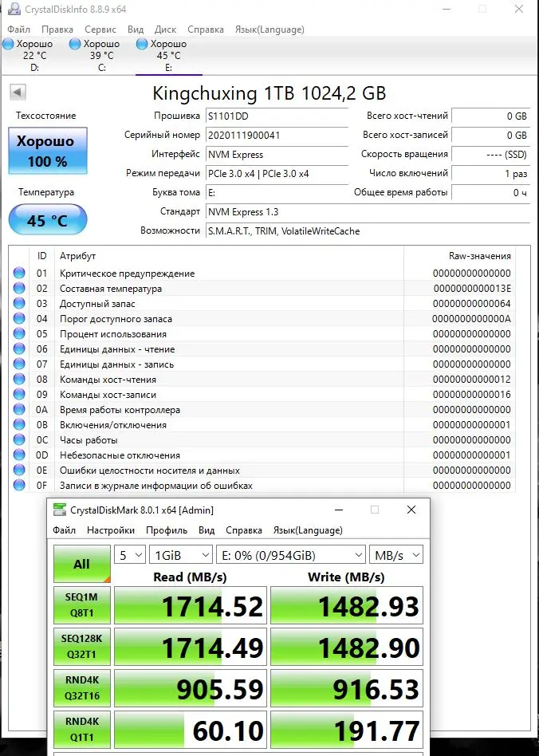Click the 45 °C temperature button

[48, 220]
